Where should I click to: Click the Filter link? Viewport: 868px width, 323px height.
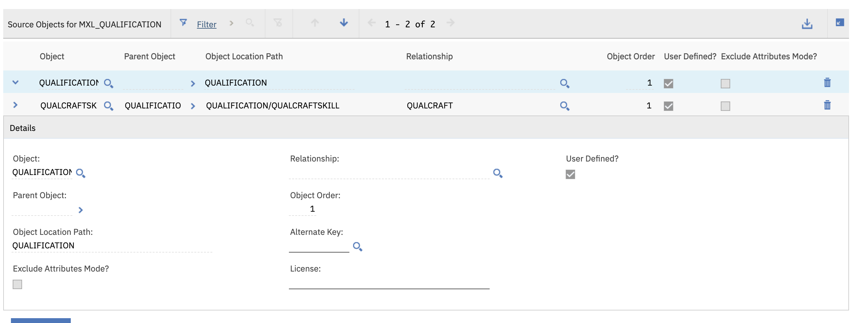[x=206, y=24]
